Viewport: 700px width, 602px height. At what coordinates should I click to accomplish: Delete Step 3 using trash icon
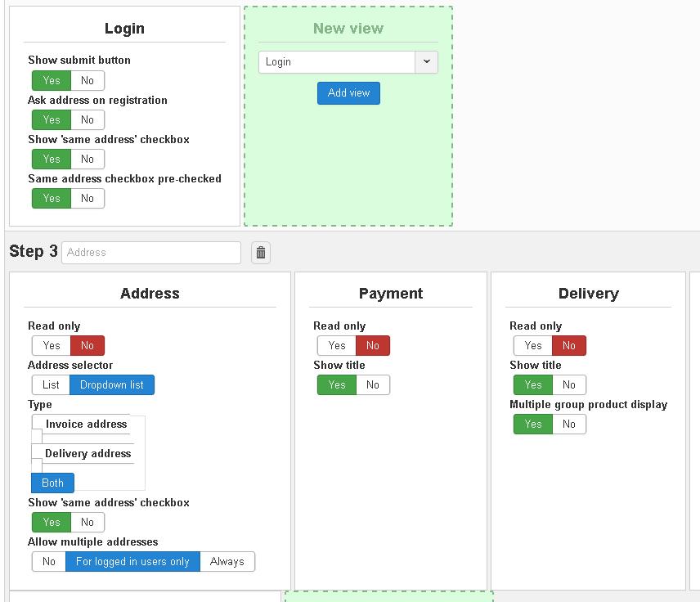pyautogui.click(x=261, y=253)
